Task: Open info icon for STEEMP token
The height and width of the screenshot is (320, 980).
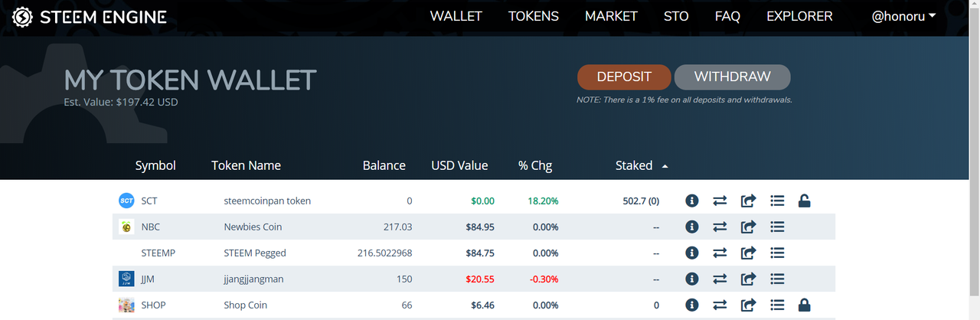Action: tap(691, 253)
